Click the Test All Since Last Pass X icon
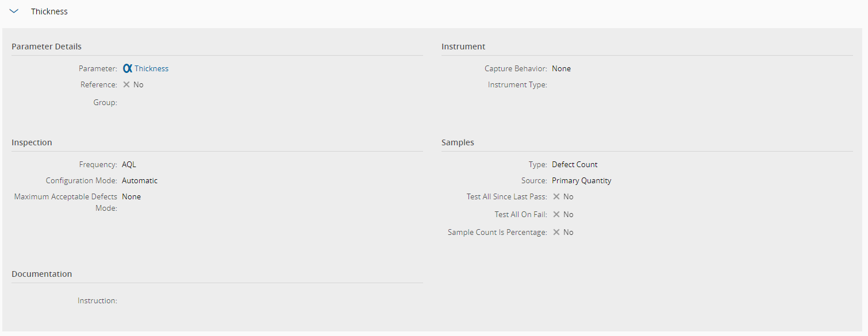 point(556,196)
